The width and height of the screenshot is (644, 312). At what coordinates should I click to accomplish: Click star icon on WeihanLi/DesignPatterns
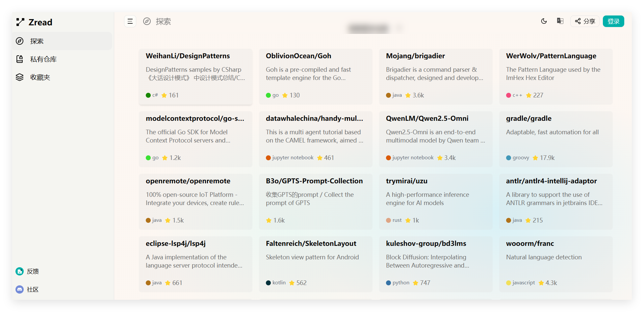pos(164,95)
